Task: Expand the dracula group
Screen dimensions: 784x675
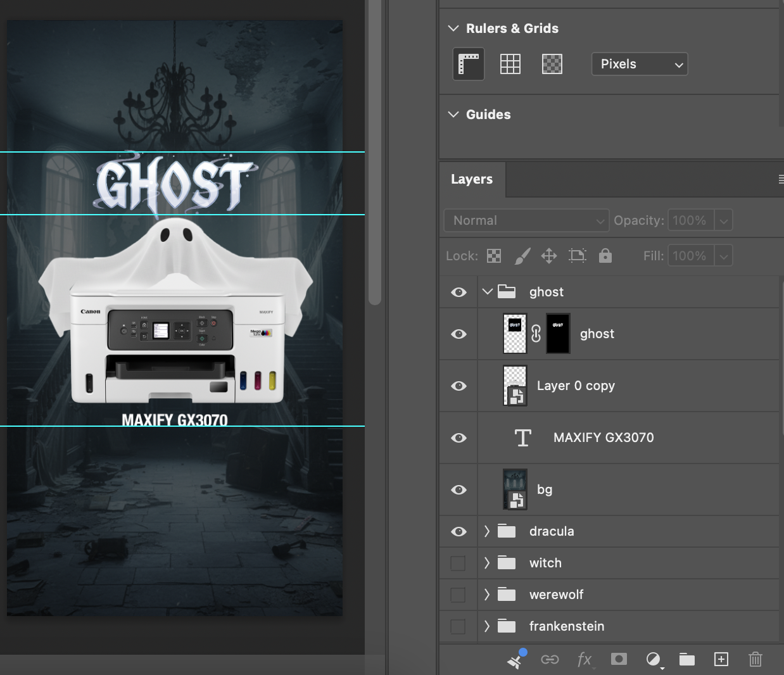Action: (487, 531)
